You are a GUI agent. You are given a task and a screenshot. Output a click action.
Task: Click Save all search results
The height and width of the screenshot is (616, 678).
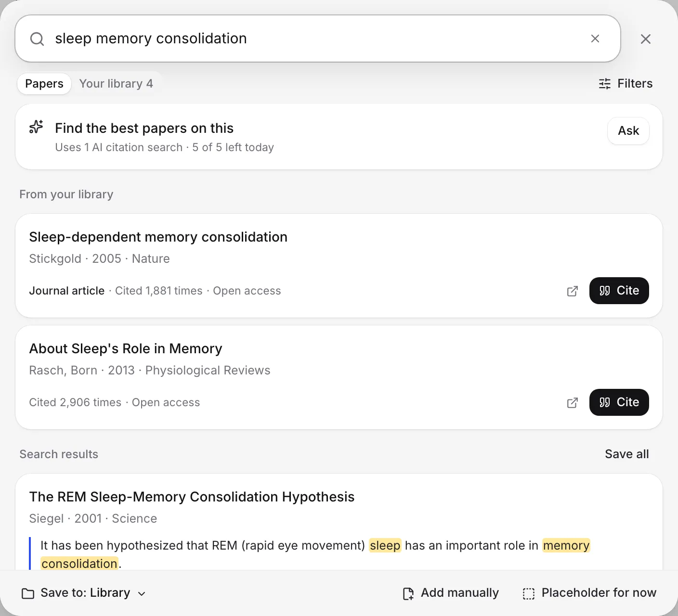coord(626,454)
